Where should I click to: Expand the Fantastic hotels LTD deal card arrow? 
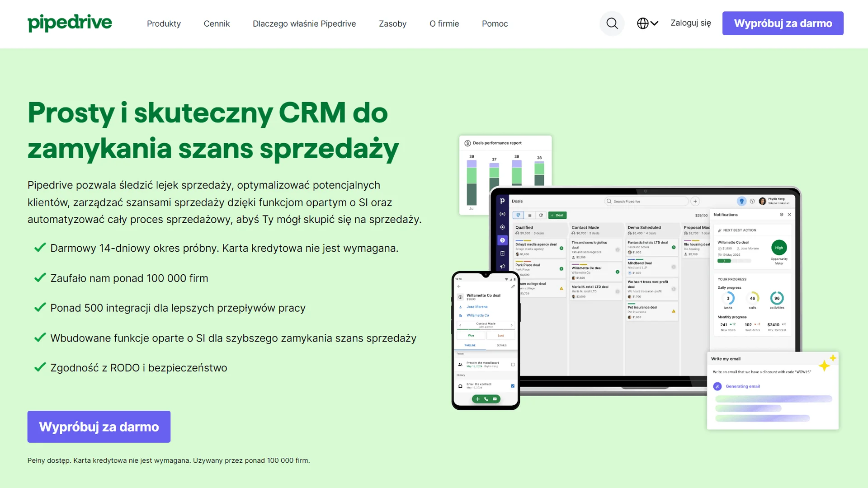[673, 247]
